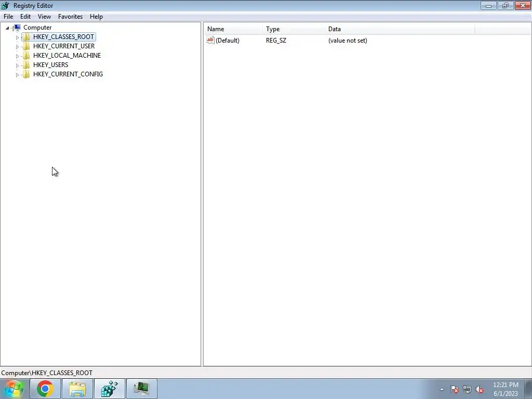Open the File menu
The image size is (532, 399).
point(8,17)
